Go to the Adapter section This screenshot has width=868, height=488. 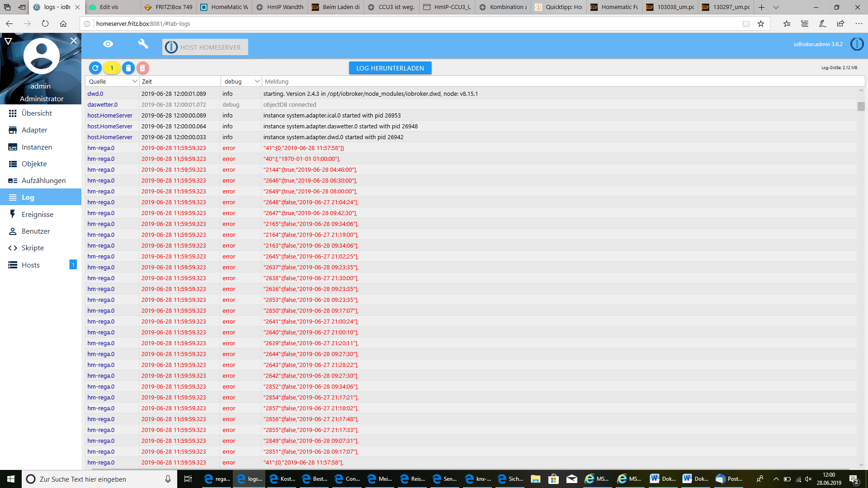tap(34, 130)
